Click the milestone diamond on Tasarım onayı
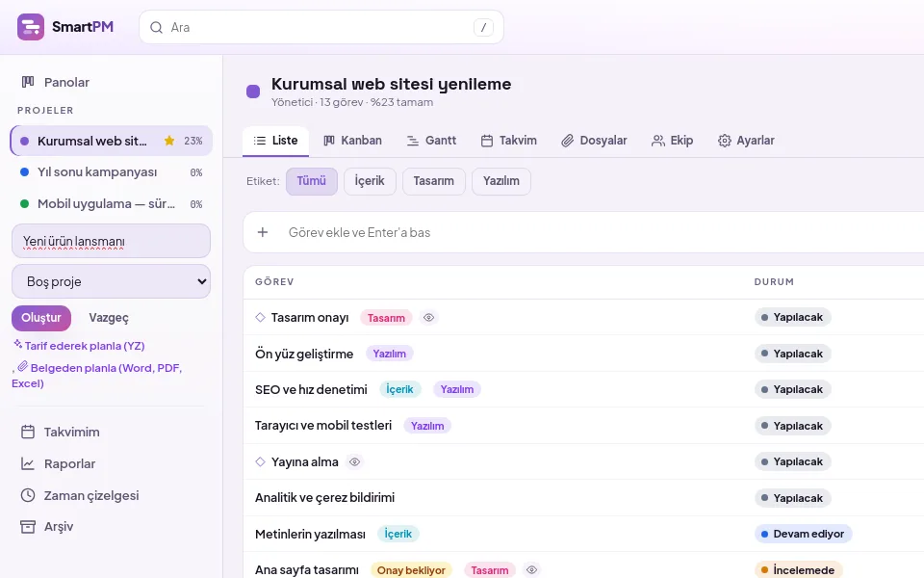The width and height of the screenshot is (924, 578). pyautogui.click(x=261, y=317)
